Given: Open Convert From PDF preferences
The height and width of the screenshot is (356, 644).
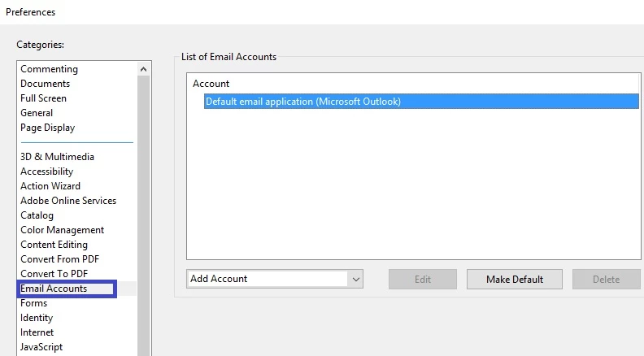Looking at the screenshot, I should [60, 259].
